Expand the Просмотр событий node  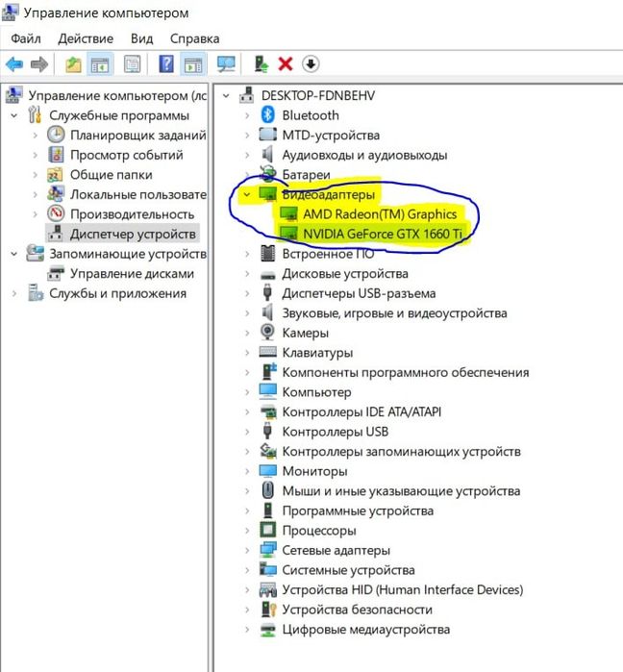36,155
